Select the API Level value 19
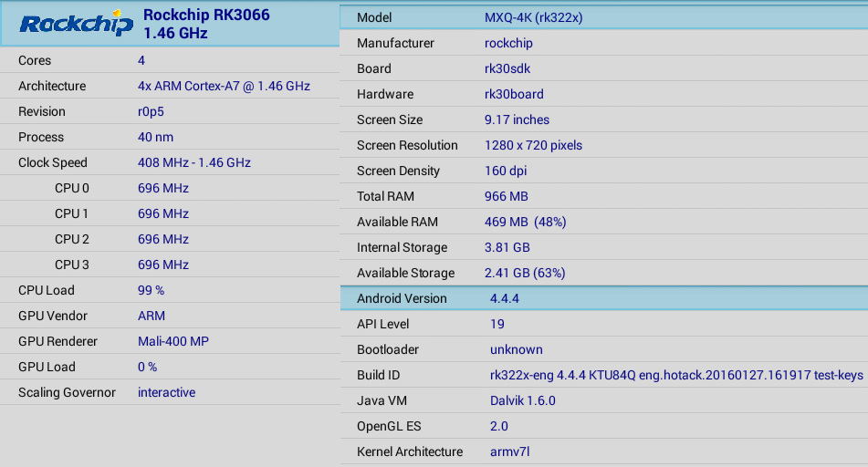The width and height of the screenshot is (868, 467). point(497,324)
